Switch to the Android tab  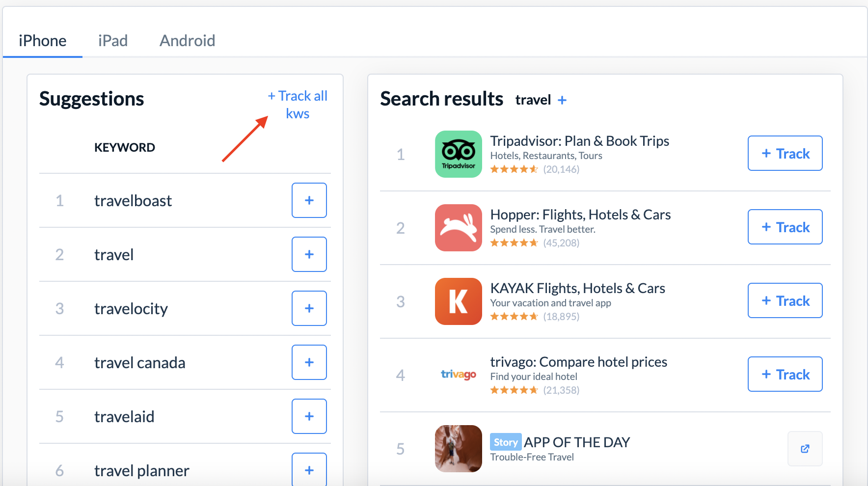click(188, 41)
